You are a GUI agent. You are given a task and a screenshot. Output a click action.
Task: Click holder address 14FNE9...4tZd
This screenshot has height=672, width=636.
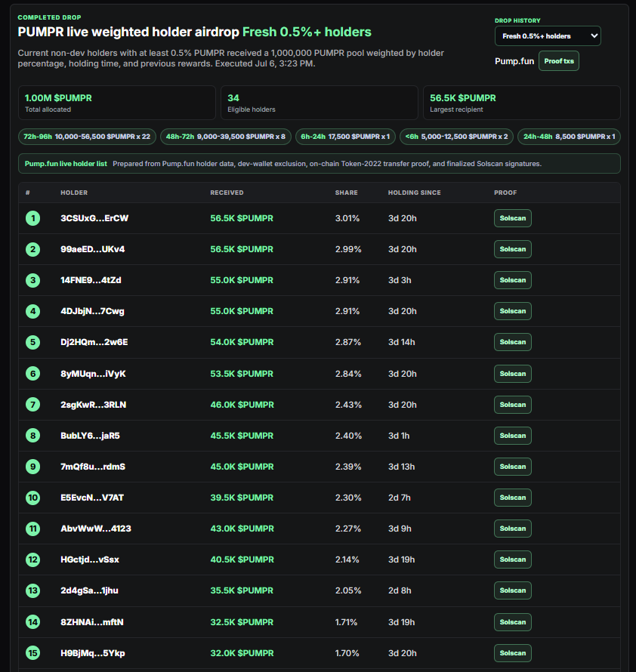click(91, 280)
